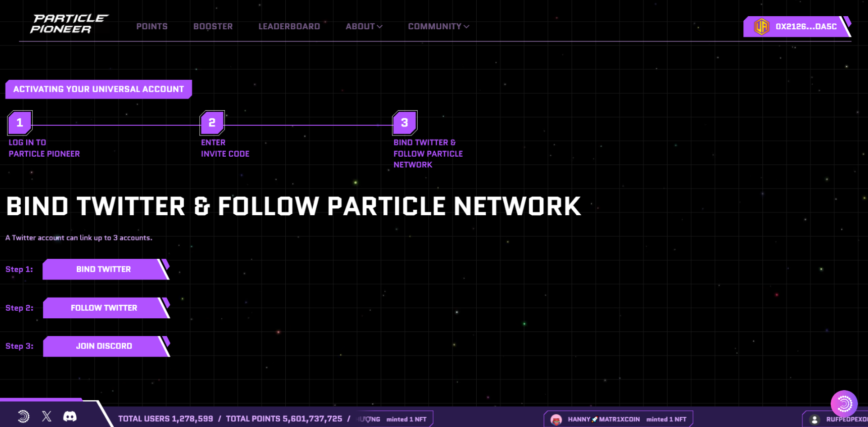Open the wallet account 0X2126...DA5C button

[x=797, y=26]
